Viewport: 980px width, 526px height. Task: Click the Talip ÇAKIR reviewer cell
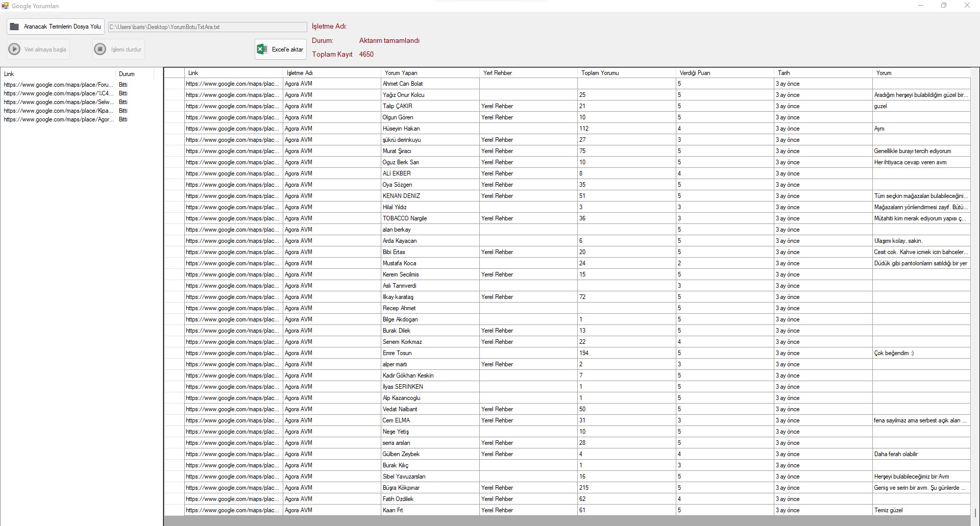(x=430, y=106)
